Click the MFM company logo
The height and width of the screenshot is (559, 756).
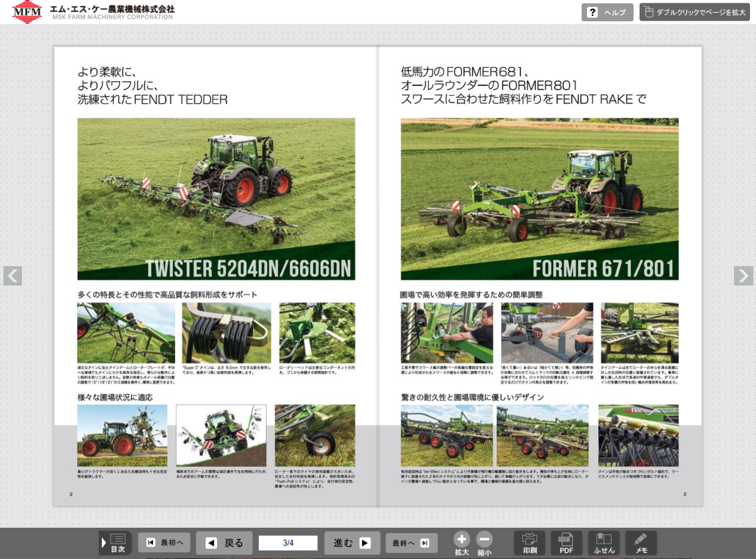[x=27, y=12]
